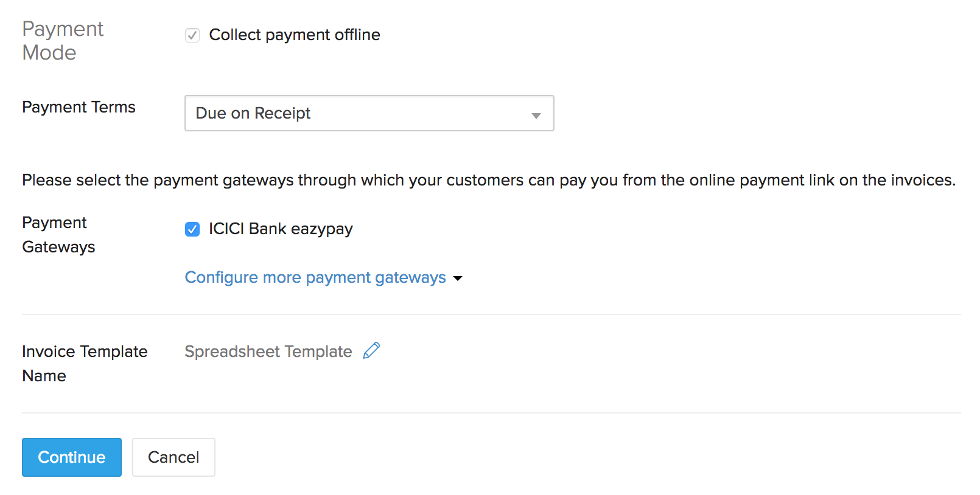Expand the caret beside Configure more payment gateways
Screen dimensions: 980x495
[x=458, y=279]
